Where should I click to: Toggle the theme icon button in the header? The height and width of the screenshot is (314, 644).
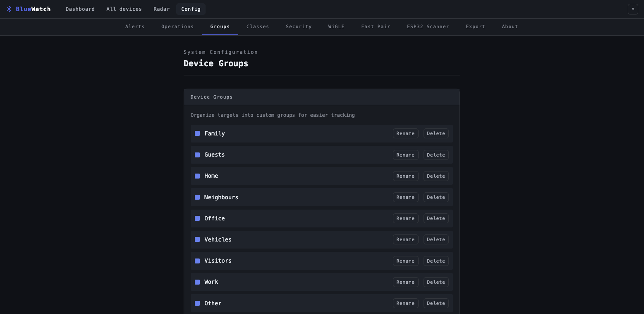pos(633,9)
